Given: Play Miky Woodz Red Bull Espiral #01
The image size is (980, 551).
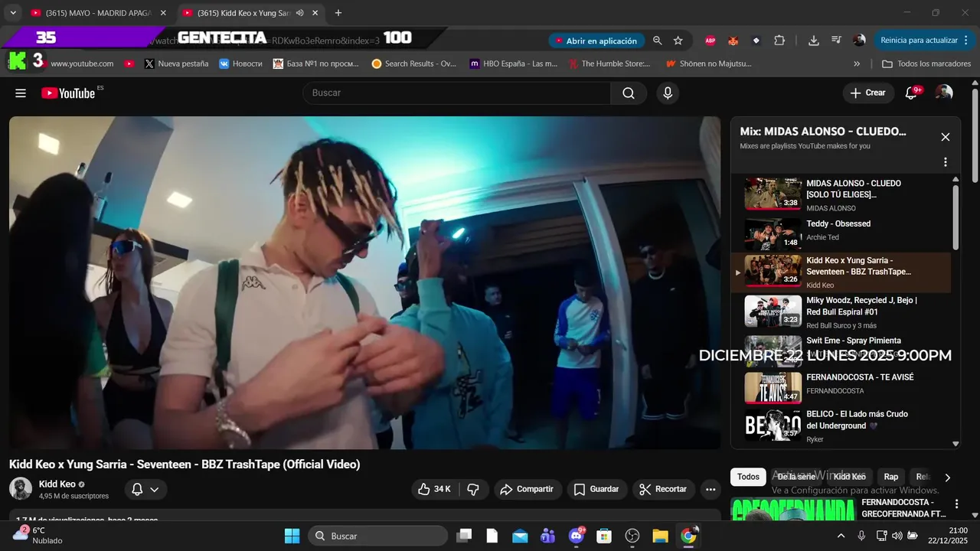Looking at the screenshot, I should click(841, 311).
